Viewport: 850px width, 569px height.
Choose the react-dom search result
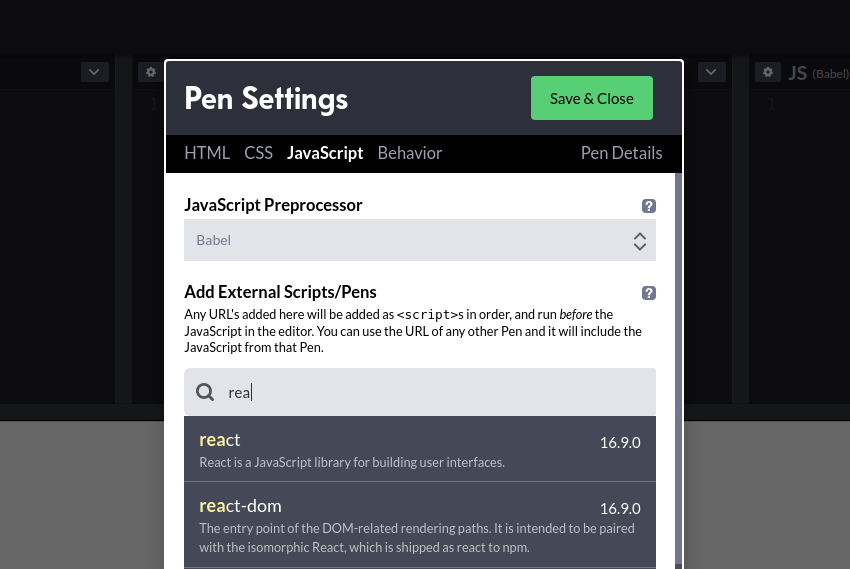pos(420,525)
